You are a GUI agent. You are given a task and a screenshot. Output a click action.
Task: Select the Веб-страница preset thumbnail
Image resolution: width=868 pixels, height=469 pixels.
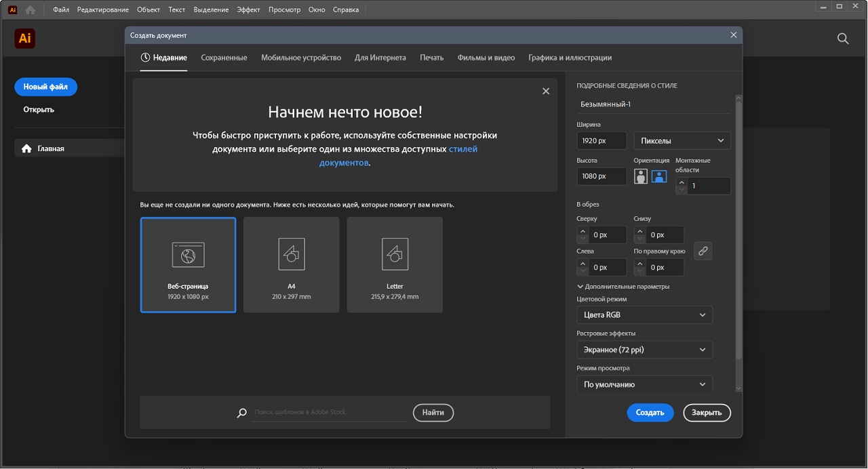188,264
